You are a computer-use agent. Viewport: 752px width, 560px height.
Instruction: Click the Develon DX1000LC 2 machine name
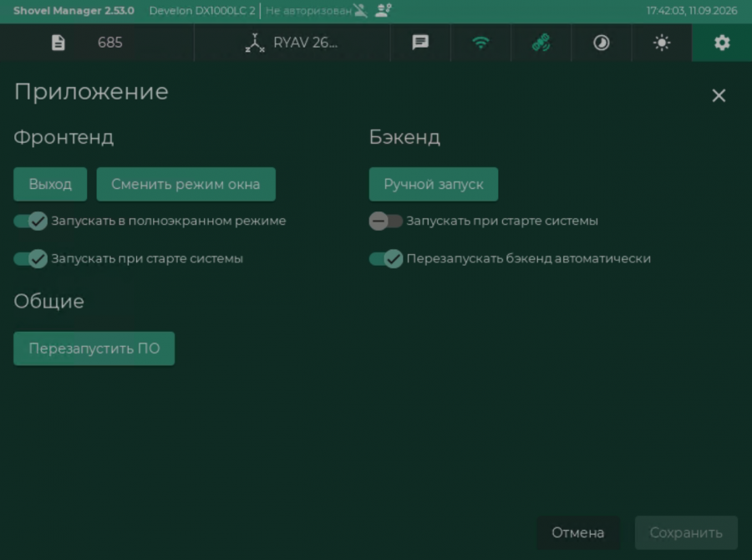coord(202,11)
